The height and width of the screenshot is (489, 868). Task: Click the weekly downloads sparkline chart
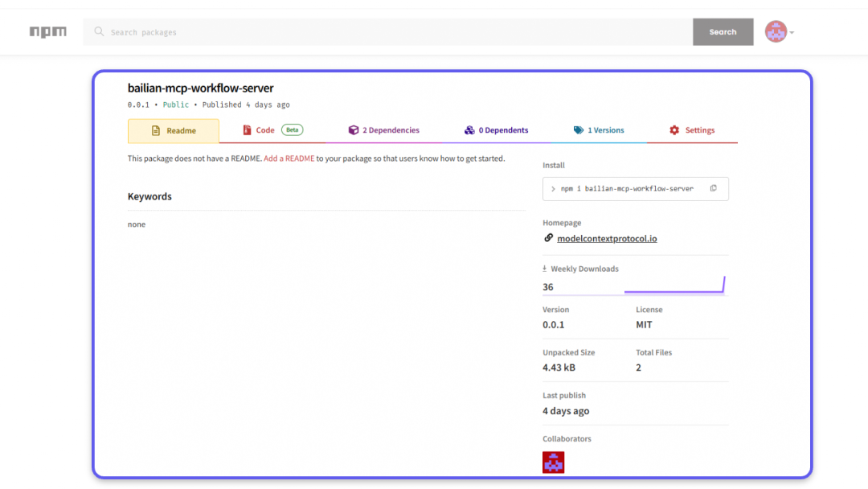[674, 286]
